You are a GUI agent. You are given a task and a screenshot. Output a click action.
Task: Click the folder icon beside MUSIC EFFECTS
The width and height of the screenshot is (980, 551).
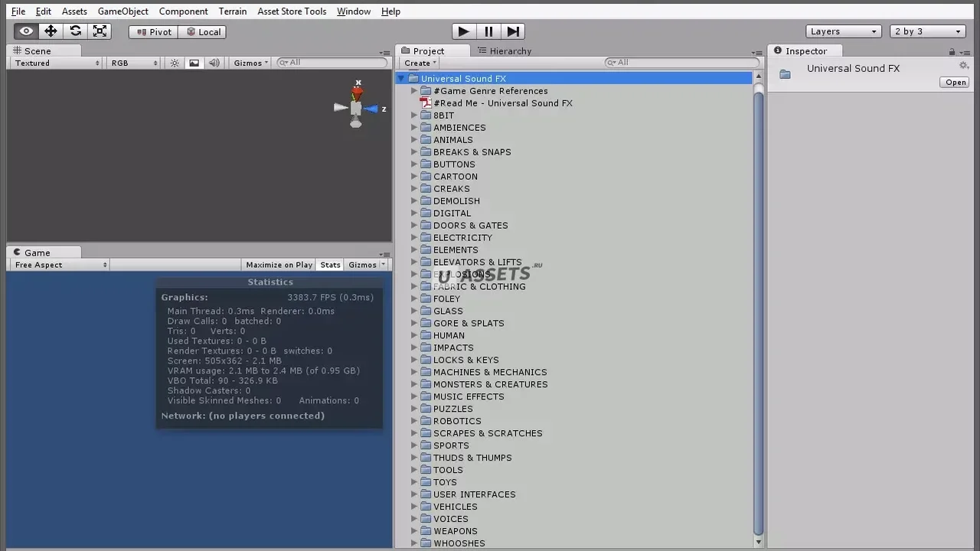tap(426, 396)
